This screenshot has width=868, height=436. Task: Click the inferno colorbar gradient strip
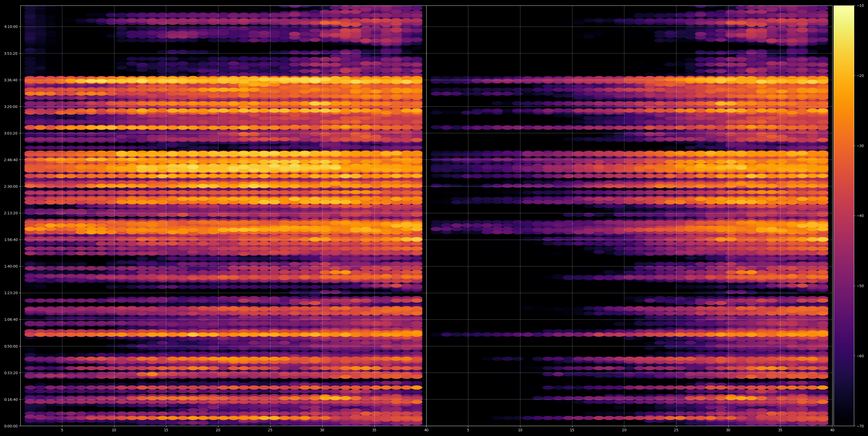click(844, 215)
